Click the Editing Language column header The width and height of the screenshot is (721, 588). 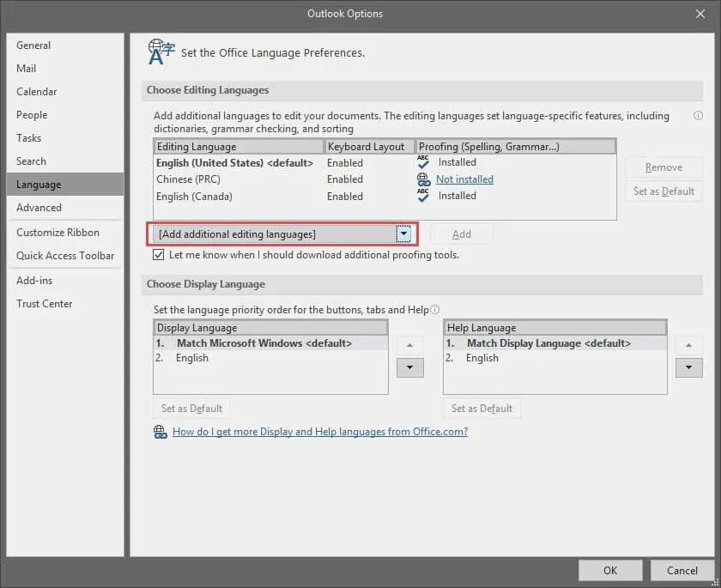(239, 147)
